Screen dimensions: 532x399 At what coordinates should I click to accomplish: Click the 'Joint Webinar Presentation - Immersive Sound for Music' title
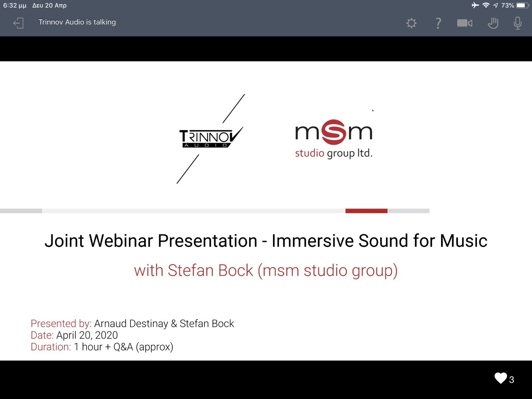266,241
